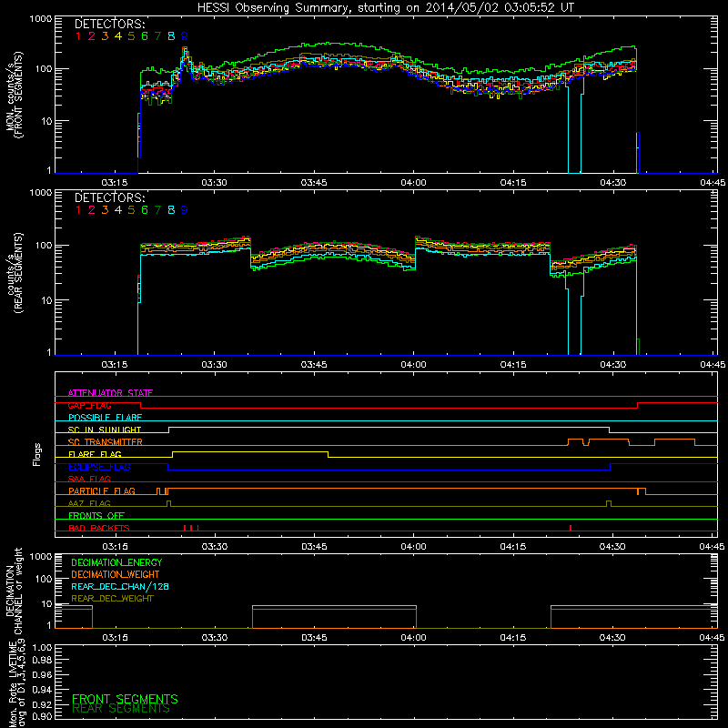This screenshot has height=728, width=728.
Task: Click the GAP_FLAG label
Action: (x=89, y=405)
